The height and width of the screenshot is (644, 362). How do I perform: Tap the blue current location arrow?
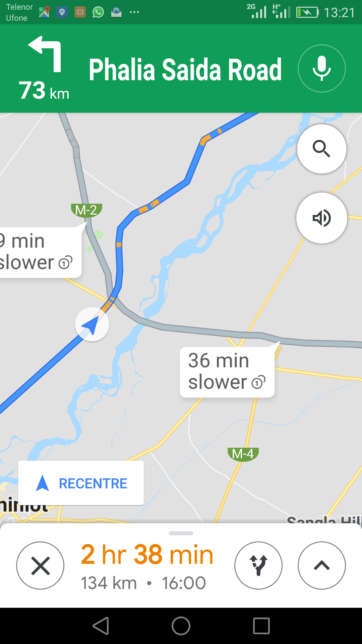92,324
